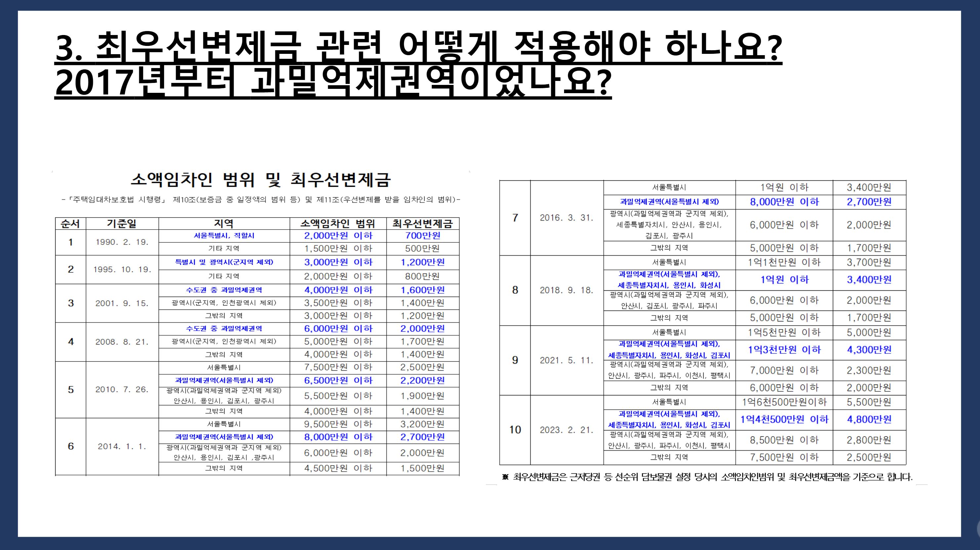
Task: Click the 700만원 cell
Action: pos(423,236)
